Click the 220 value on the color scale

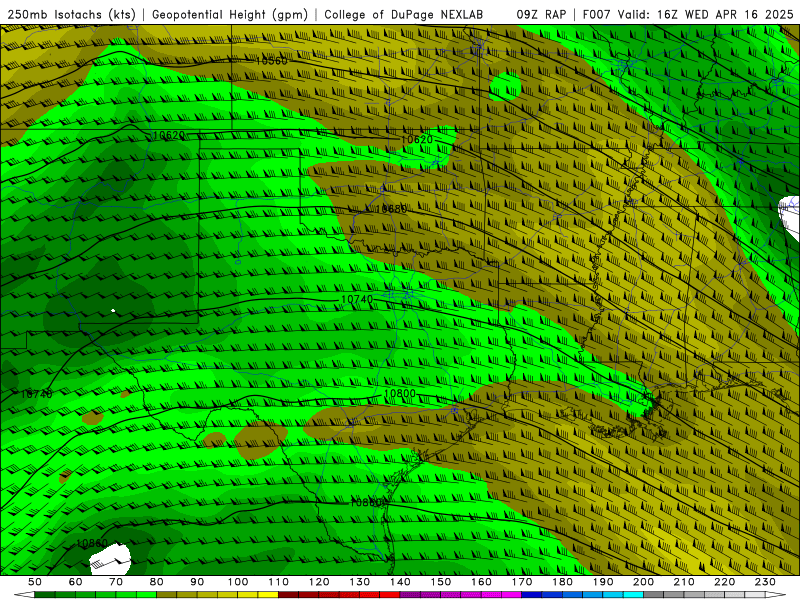pyautogui.click(x=724, y=582)
